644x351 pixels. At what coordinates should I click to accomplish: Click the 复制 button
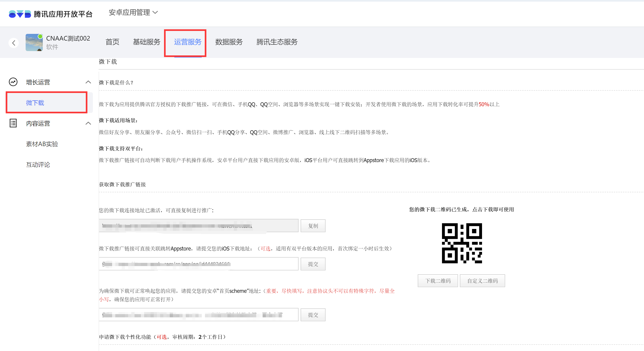pyautogui.click(x=313, y=226)
